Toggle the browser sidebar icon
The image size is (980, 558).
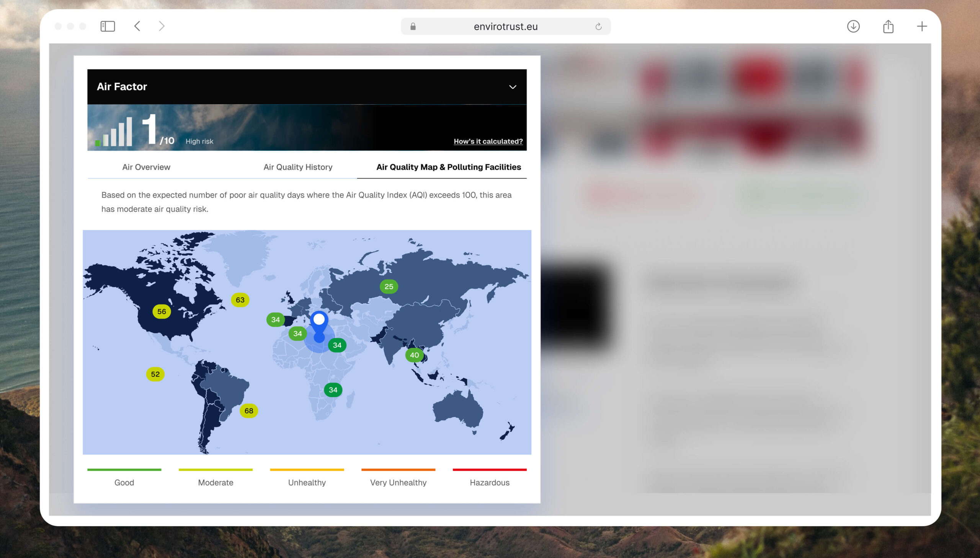click(108, 26)
